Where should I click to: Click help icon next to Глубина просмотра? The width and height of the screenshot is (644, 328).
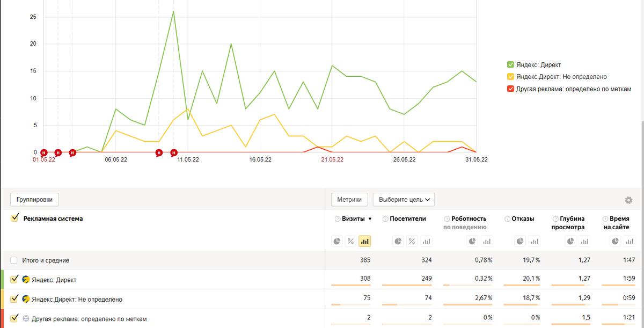pyautogui.click(x=555, y=219)
